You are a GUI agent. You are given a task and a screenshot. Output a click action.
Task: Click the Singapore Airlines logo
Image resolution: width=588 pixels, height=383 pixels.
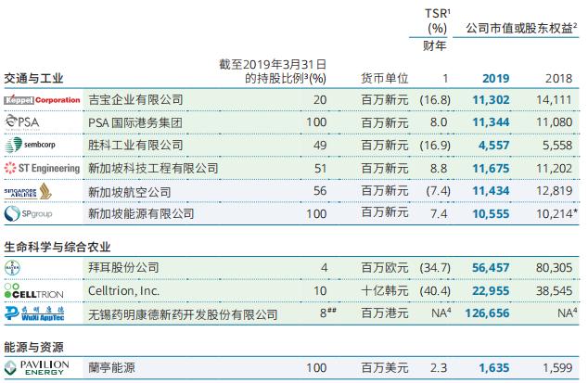click(28, 191)
